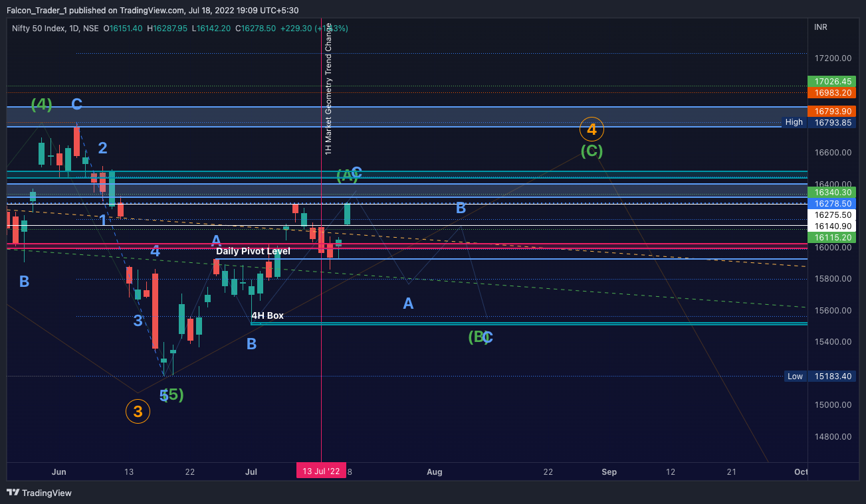The height and width of the screenshot is (504, 866).
Task: Click the publisher line naming Falcon_Trader_1
Action: click(x=152, y=11)
